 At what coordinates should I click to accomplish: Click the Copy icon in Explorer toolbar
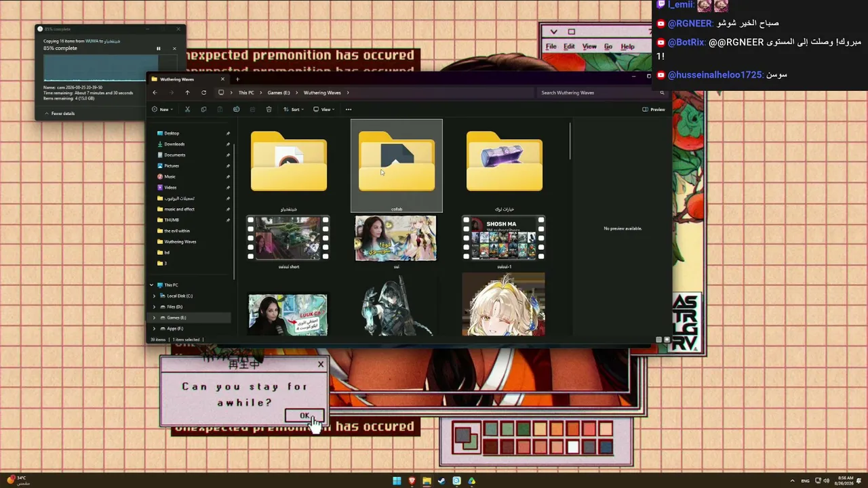pyautogui.click(x=203, y=109)
